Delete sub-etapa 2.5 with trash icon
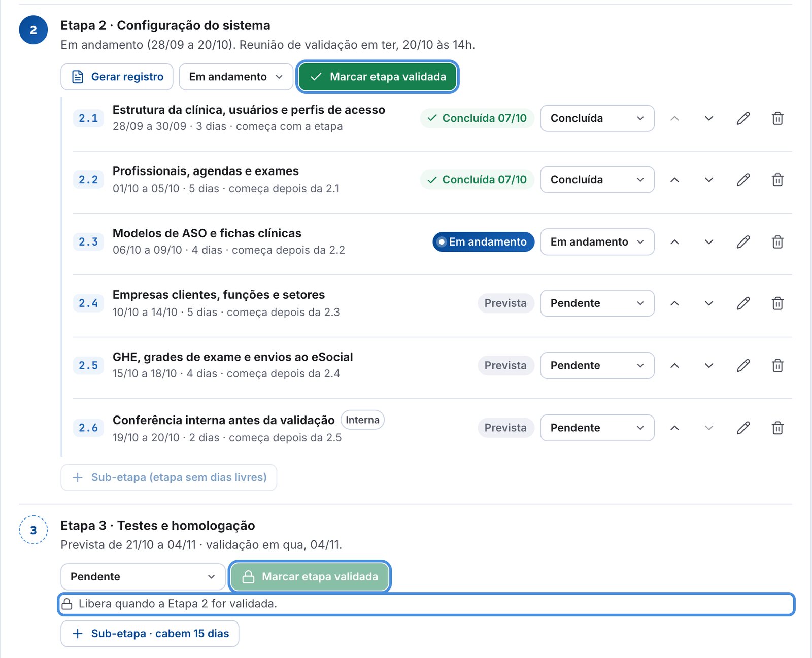This screenshot has width=812, height=658. [x=777, y=366]
